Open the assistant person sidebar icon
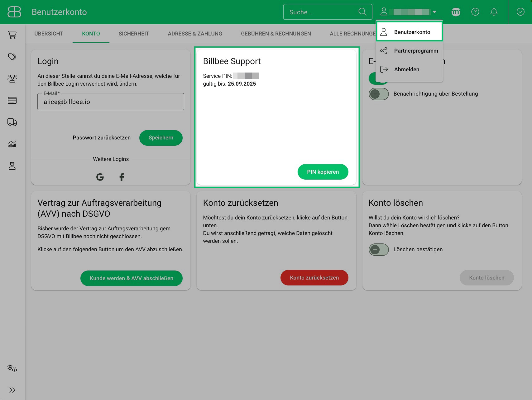The height and width of the screenshot is (400, 532). pos(12,166)
